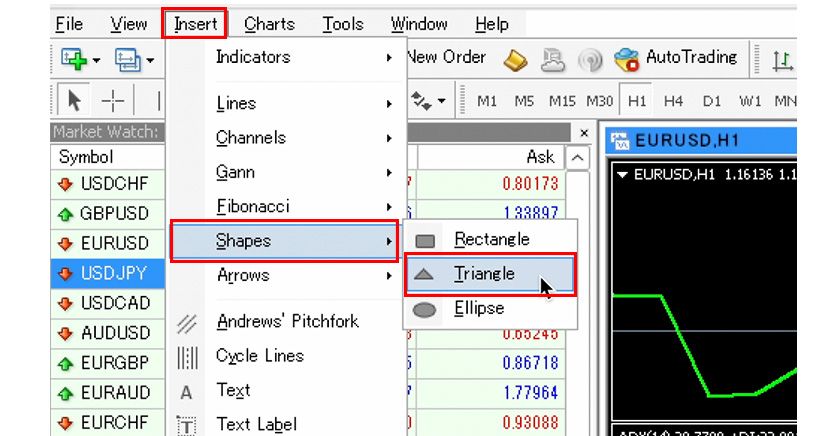The image size is (840, 436).
Task: Switch to M30 timeframe
Action: [599, 101]
